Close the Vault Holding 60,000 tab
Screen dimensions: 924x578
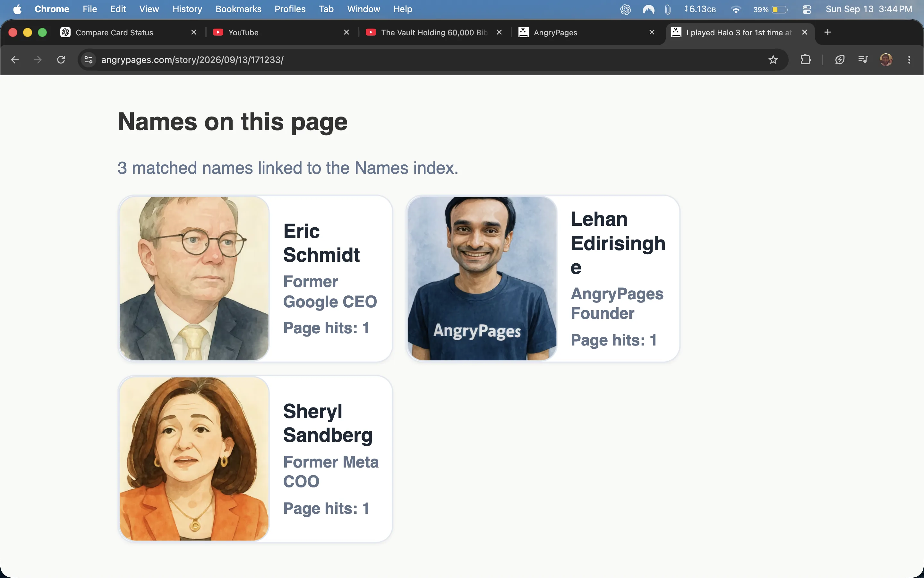[499, 32]
